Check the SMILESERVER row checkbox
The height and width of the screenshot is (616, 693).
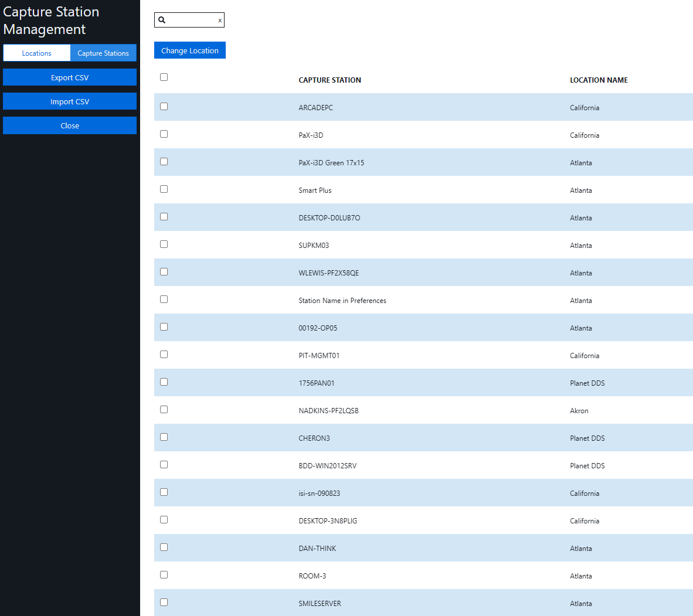coord(164,603)
